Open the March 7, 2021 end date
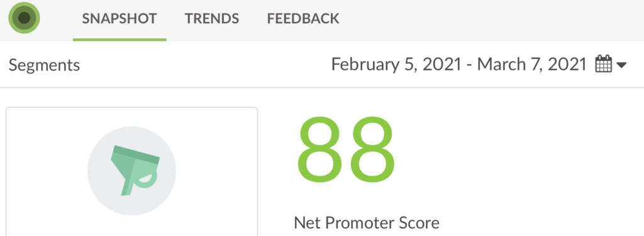644x236 pixels. click(531, 65)
